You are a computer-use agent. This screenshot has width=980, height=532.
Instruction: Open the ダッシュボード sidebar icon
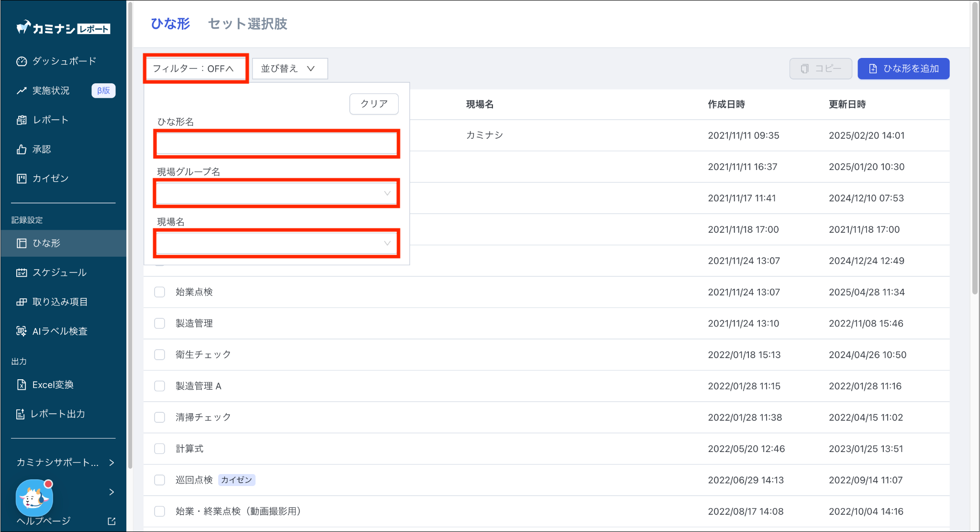point(21,61)
